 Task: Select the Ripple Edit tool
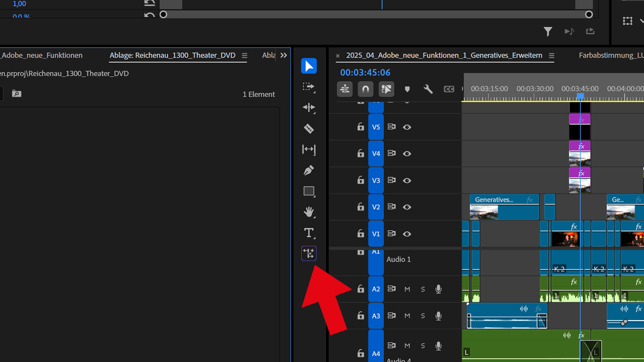pos(309,108)
